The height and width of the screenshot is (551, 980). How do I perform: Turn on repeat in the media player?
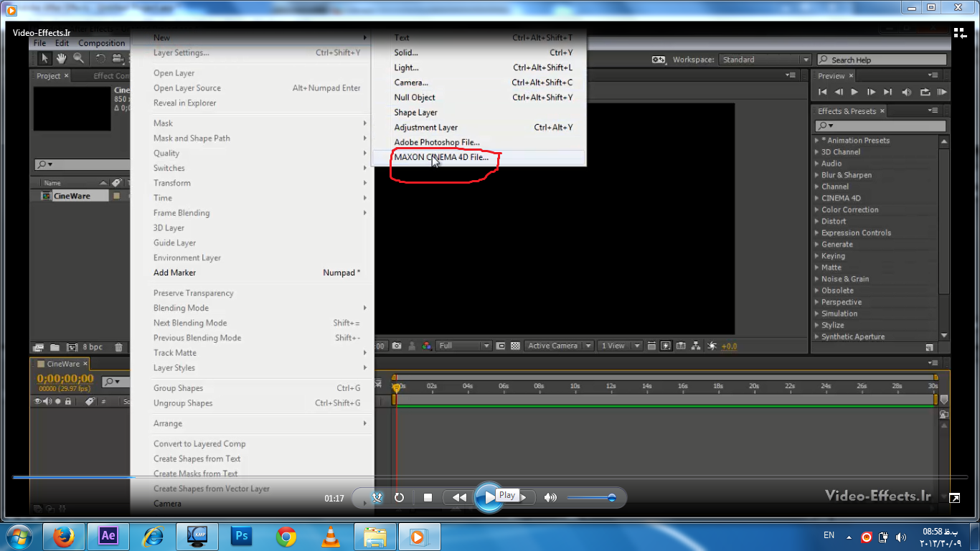tap(399, 497)
